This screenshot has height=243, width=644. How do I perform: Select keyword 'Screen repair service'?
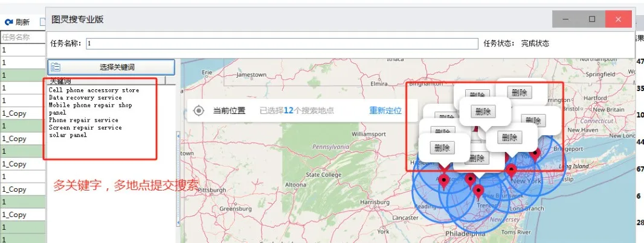click(x=85, y=127)
